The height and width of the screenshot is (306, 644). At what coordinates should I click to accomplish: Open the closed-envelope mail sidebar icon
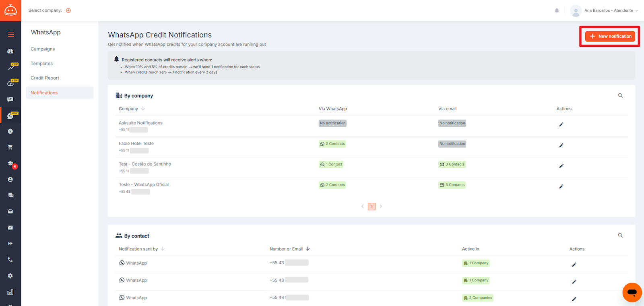(x=10, y=227)
